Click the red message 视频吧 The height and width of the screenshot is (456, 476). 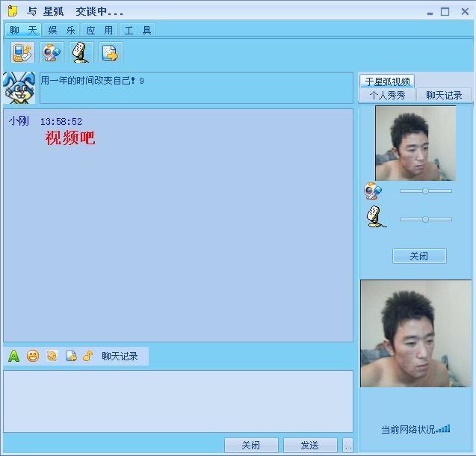point(70,138)
